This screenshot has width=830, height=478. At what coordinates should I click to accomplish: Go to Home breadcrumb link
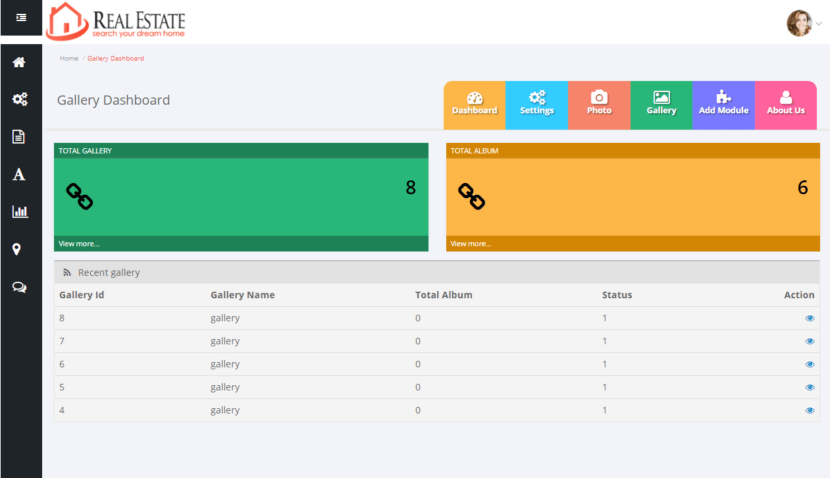69,58
